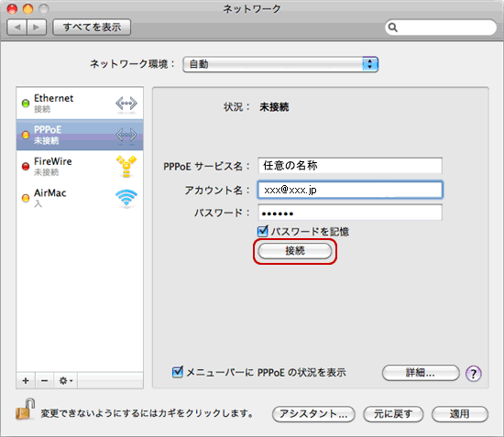Click the forward navigation arrow
This screenshot has height=437, width=504.
coord(37,27)
